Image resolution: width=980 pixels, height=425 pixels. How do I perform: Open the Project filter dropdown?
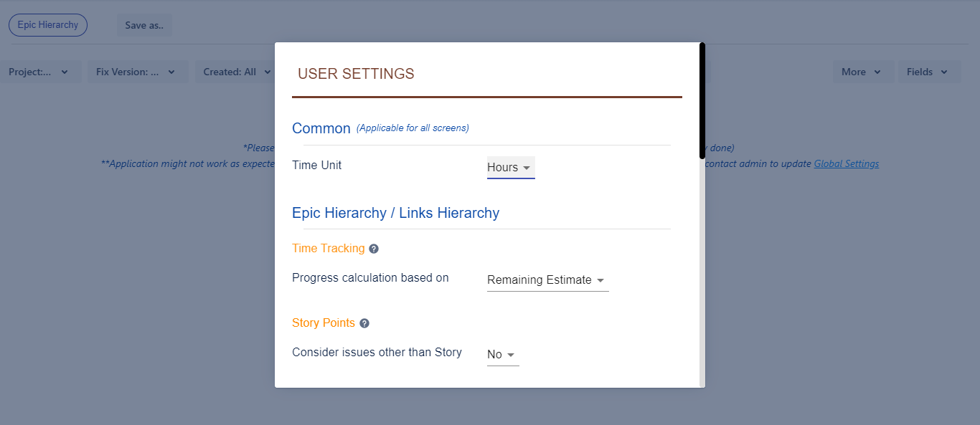(39, 72)
